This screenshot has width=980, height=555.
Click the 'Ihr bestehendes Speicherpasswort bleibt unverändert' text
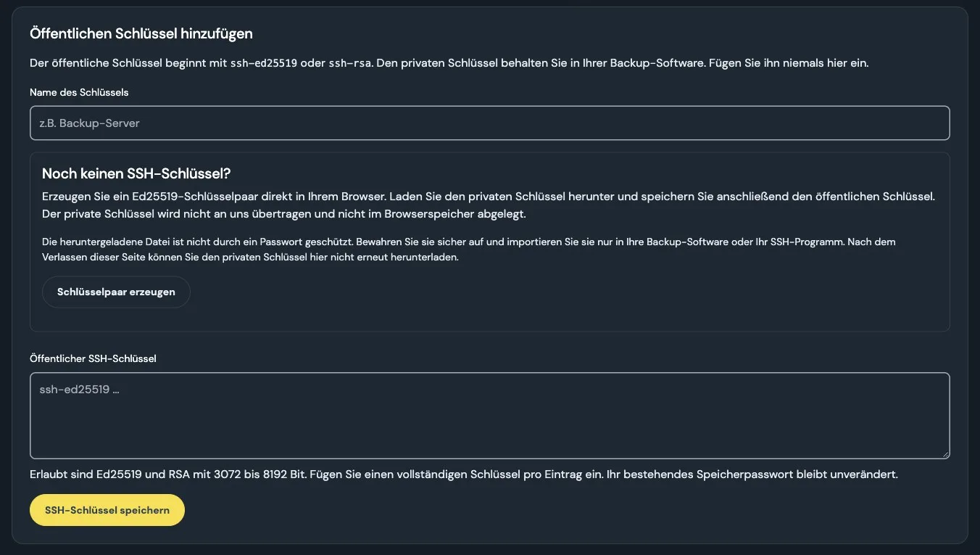757,474
